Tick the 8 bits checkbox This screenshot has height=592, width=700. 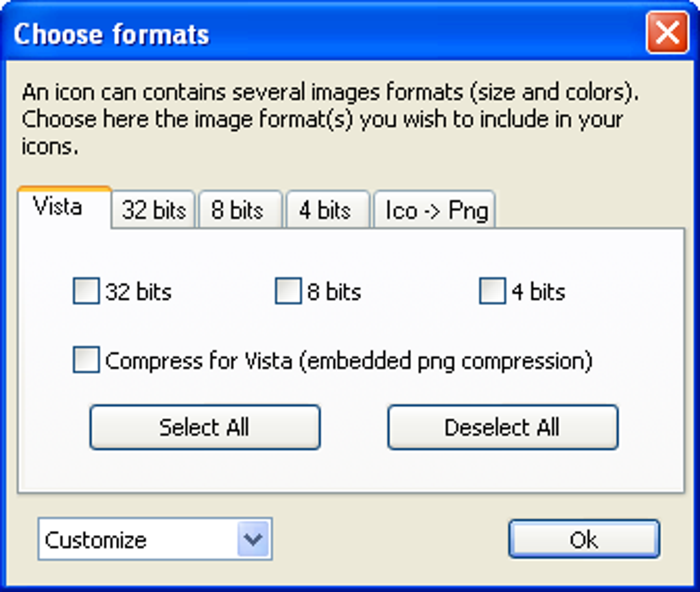tap(288, 291)
